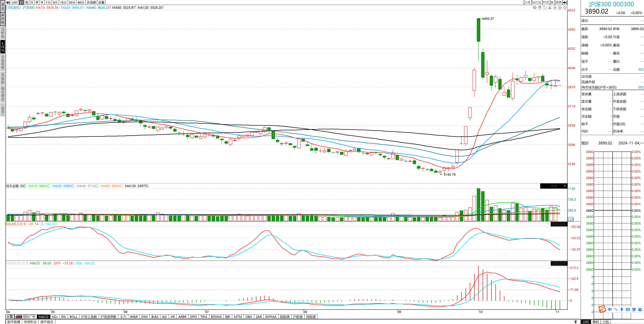Open the 金额 dropdown in the volume panel
644x324 pixels.
pyautogui.click(x=554, y=186)
